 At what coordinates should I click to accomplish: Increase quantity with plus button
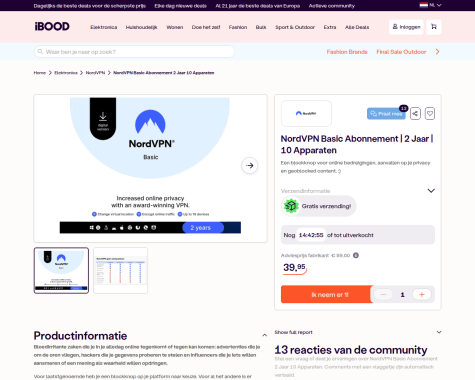pyautogui.click(x=422, y=294)
